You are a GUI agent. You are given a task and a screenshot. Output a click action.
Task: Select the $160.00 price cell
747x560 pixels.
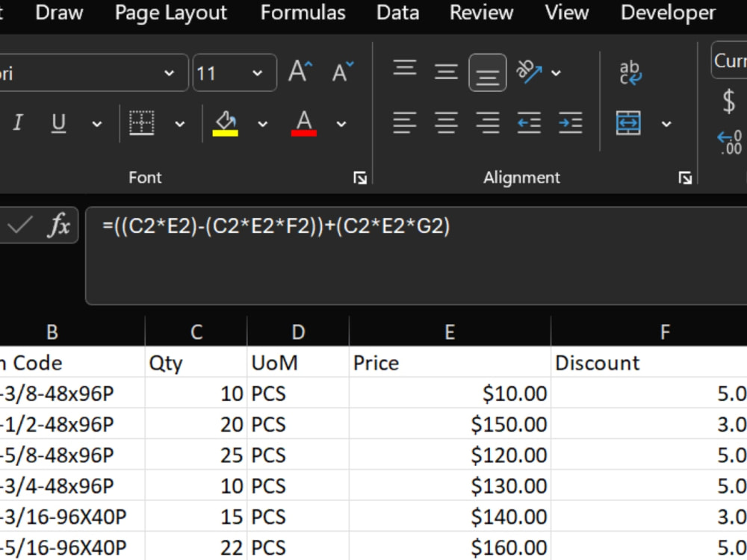point(450,547)
